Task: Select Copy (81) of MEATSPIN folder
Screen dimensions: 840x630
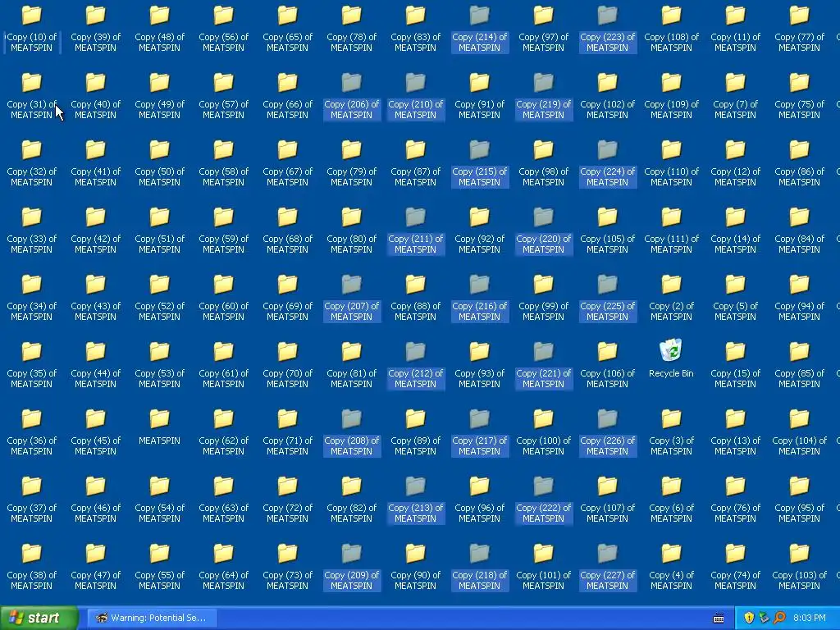Action: (351, 364)
